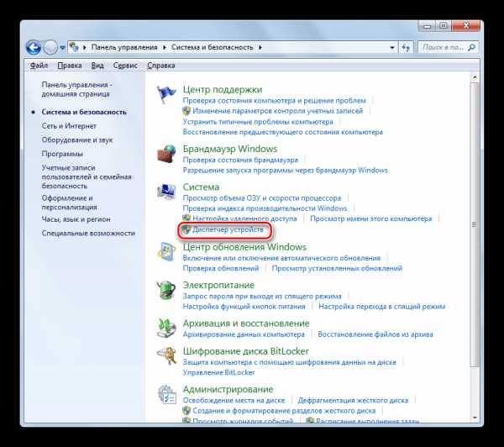The height and width of the screenshot is (447, 504).
Task: Open the Брандмауэр Windows heading
Action: [x=230, y=149]
